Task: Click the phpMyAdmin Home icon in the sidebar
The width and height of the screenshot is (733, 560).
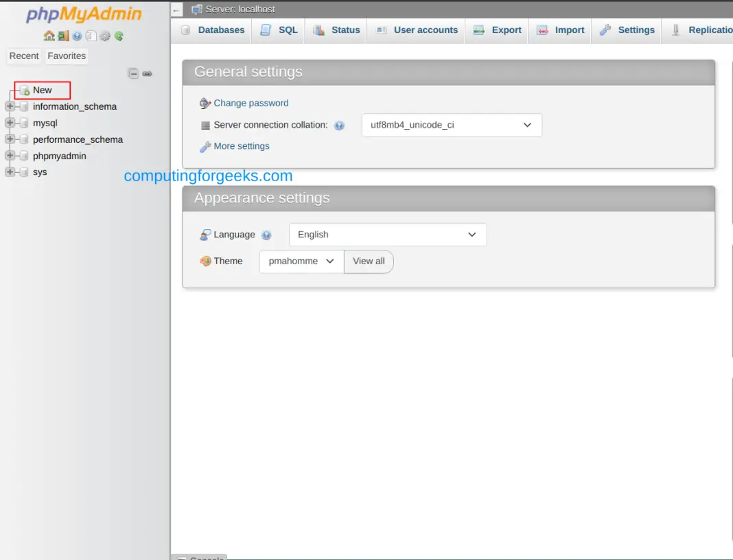Action: tap(48, 36)
